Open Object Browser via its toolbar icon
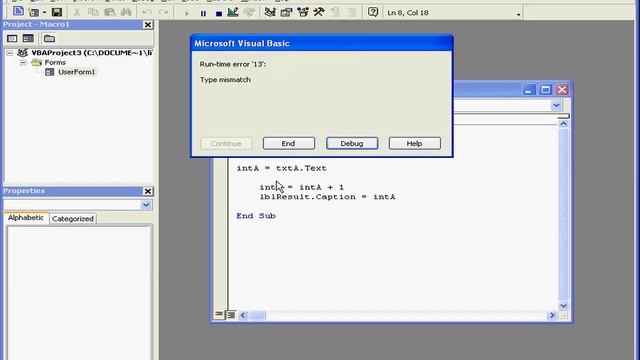 (x=303, y=12)
